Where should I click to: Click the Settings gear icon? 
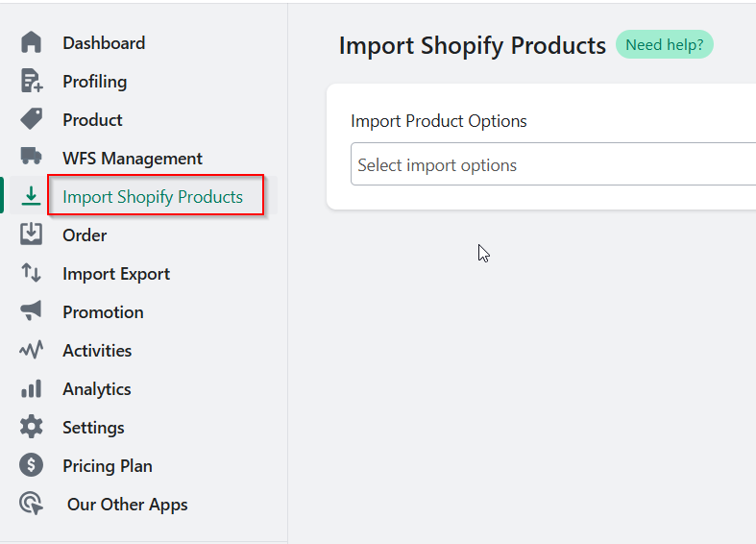coord(32,427)
